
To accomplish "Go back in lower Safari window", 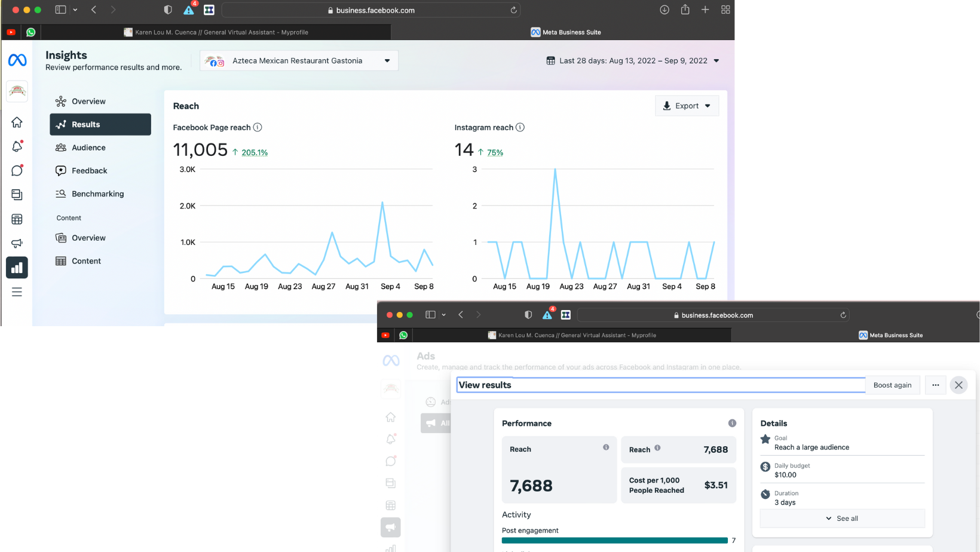I will (x=461, y=315).
